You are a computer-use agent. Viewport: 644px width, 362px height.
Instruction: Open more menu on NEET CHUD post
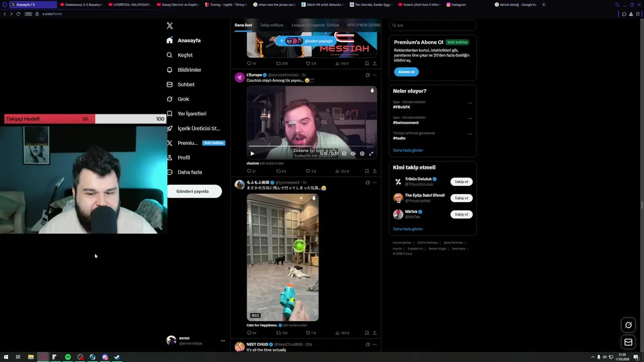[374, 344]
